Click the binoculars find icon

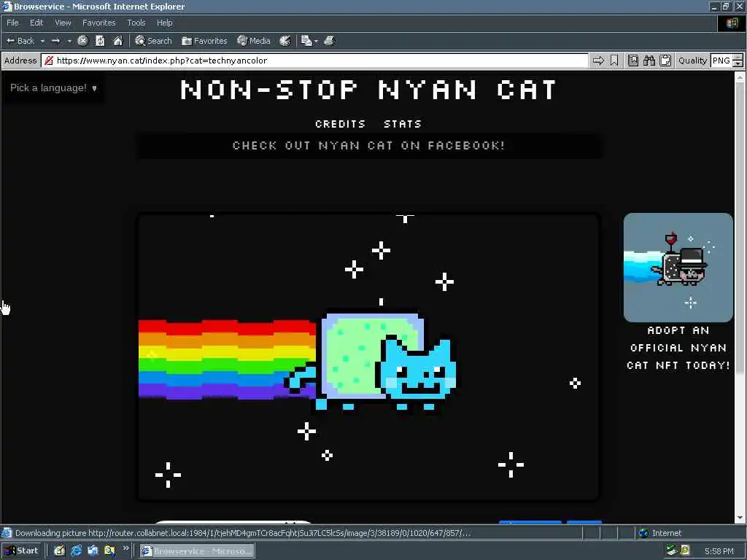(x=649, y=61)
